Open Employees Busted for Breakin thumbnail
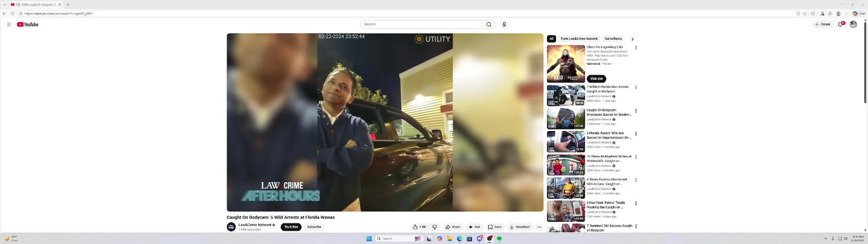Image resolution: width=868 pixels, height=244 pixels. (x=566, y=118)
